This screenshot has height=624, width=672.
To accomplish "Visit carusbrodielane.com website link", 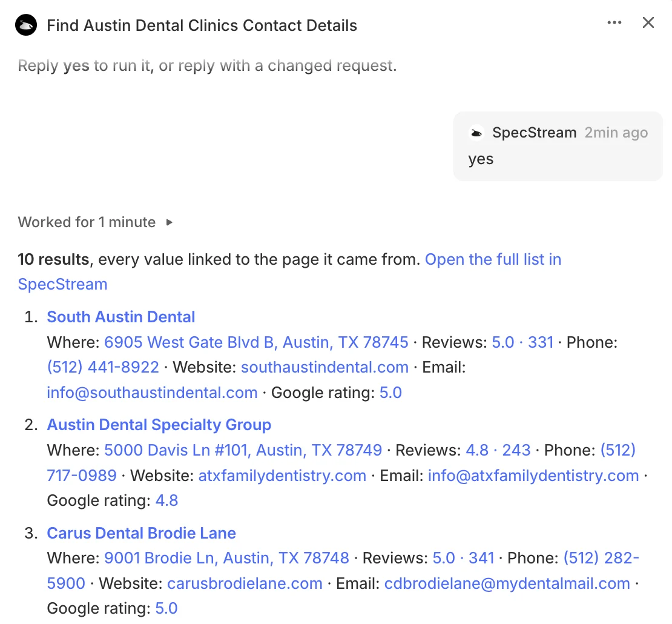I will pos(245,583).
